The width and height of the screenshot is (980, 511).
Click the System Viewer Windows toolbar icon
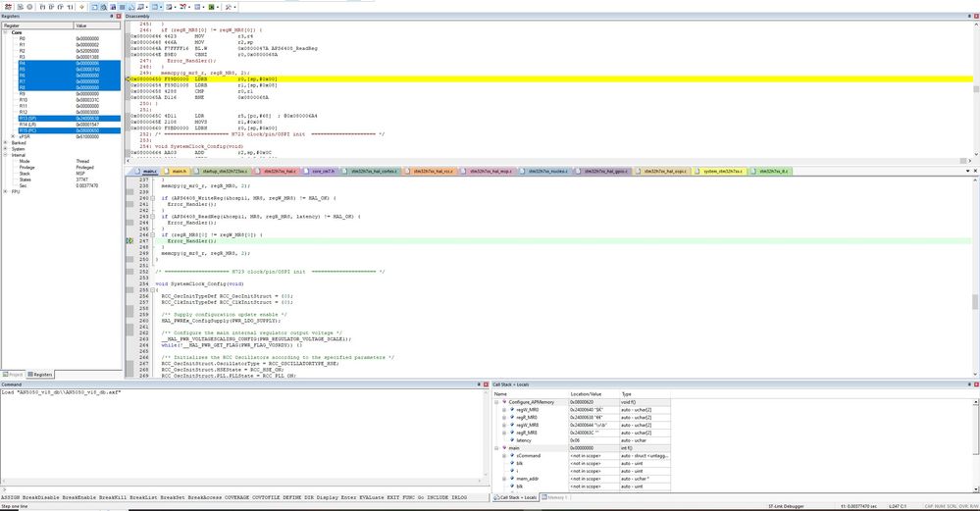tap(211, 7)
